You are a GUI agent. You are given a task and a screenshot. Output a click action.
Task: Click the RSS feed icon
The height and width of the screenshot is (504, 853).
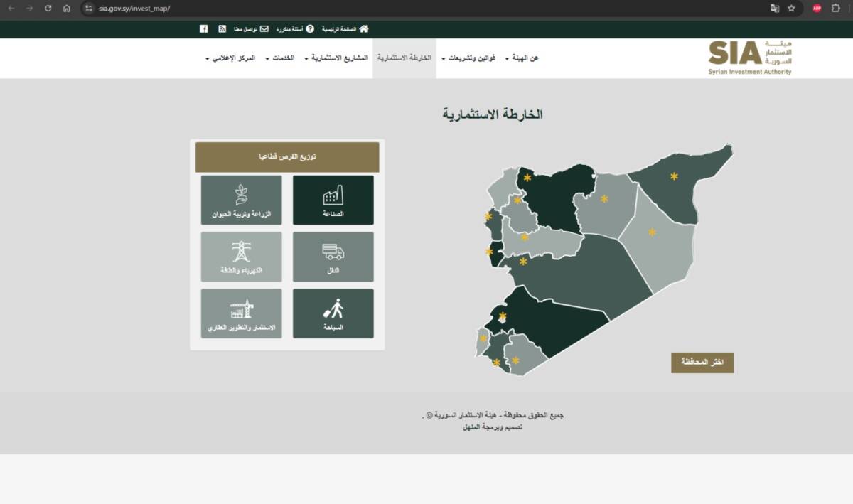pyautogui.click(x=222, y=29)
